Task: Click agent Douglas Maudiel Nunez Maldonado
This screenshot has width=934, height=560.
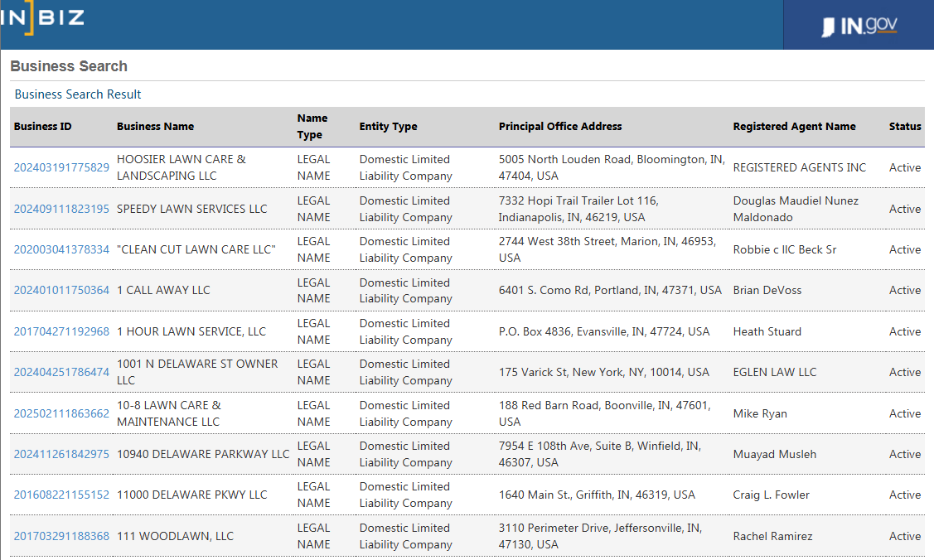Action: click(796, 209)
